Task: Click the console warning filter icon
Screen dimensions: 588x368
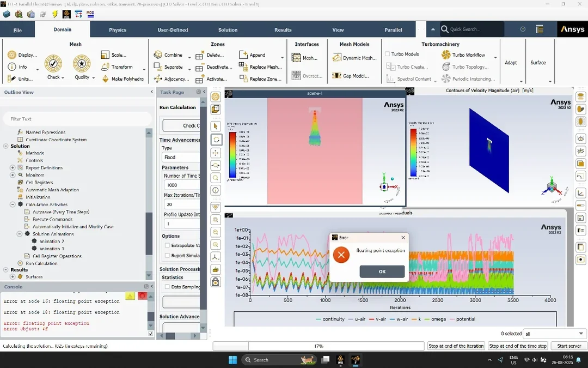Action: (130, 296)
